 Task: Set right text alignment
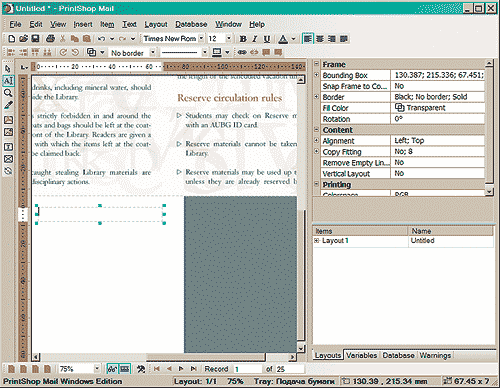332,39
